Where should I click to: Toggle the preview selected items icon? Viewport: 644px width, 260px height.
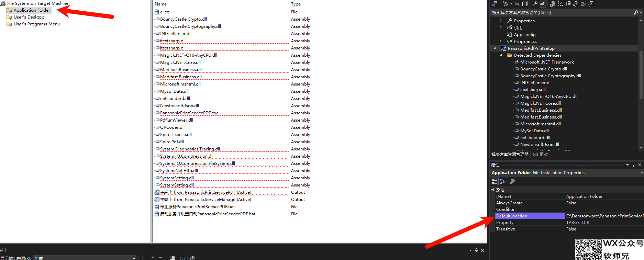click(543, 4)
